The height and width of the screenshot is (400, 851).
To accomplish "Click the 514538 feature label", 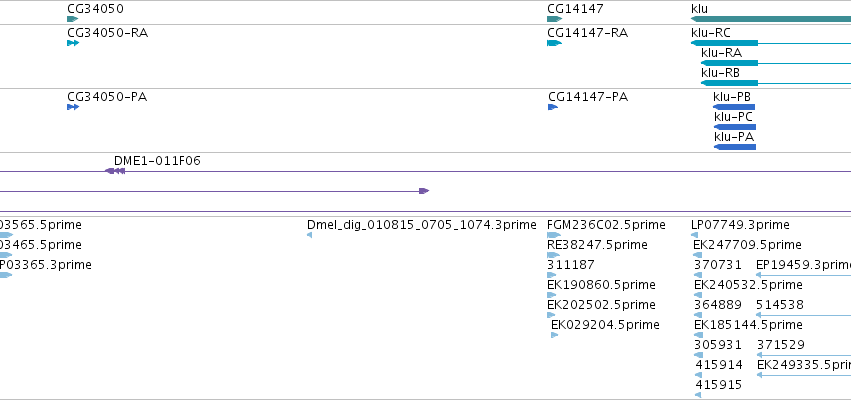I will [x=780, y=304].
